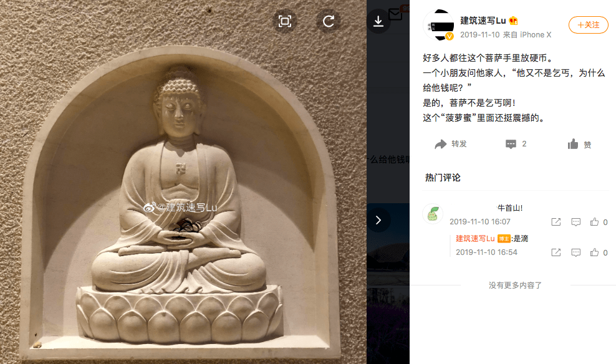Open commenter's green avatar

coord(433,214)
